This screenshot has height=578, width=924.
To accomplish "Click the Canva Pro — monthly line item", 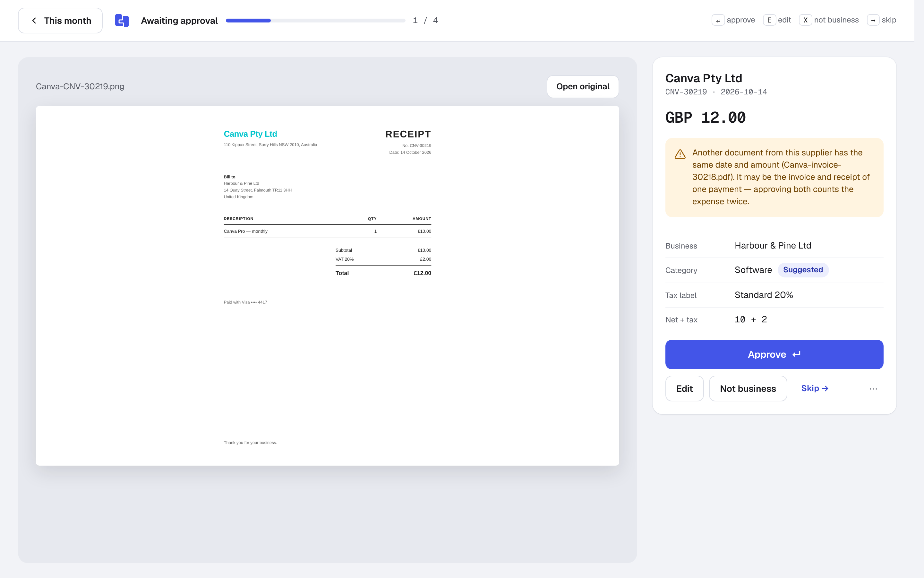I will (x=327, y=231).
